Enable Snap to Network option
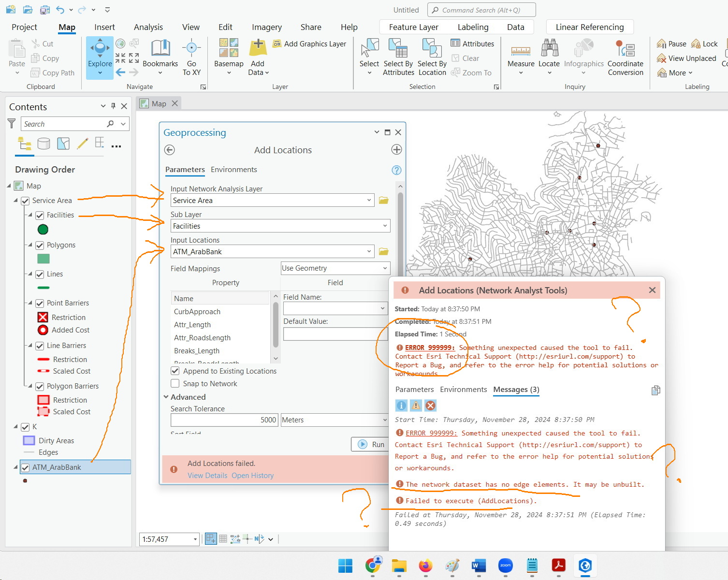The width and height of the screenshot is (728, 580). [x=175, y=383]
